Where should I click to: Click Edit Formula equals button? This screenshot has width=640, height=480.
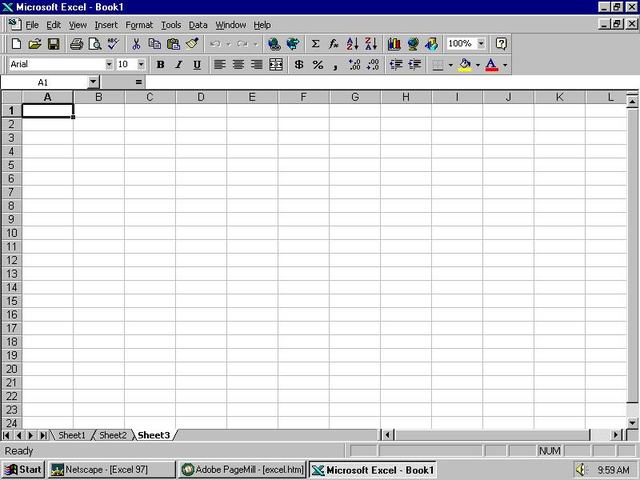pyautogui.click(x=139, y=82)
